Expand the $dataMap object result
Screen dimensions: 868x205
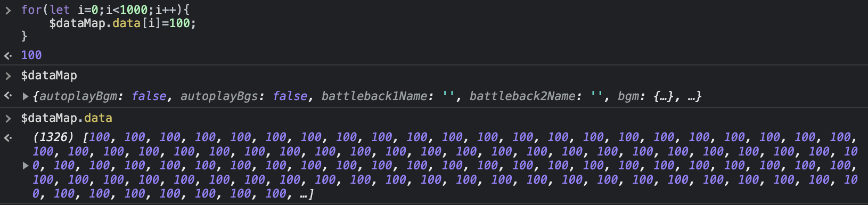[x=25, y=96]
